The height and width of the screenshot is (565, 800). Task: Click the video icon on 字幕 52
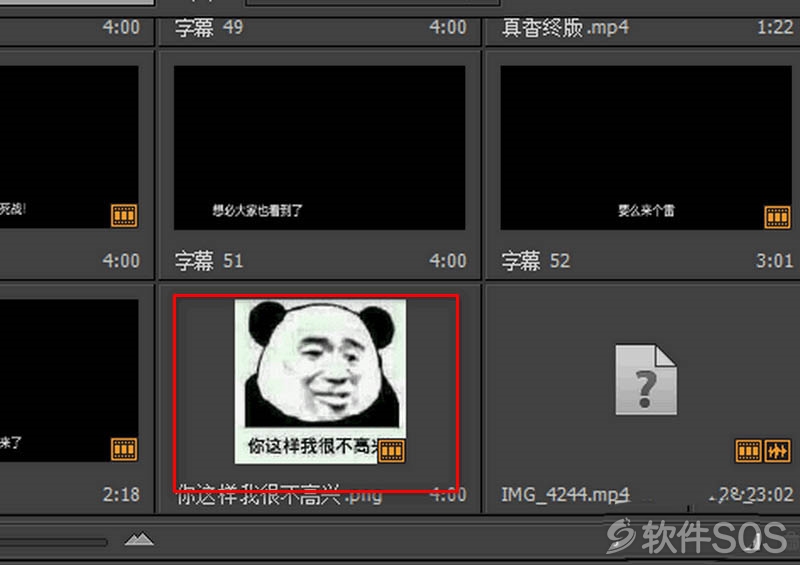(x=777, y=217)
